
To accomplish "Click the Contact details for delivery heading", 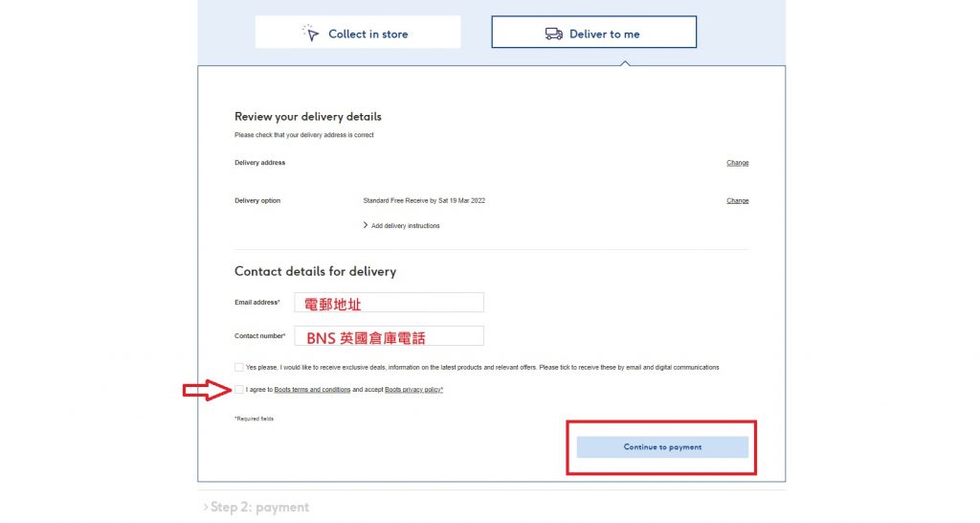I will 315,272.
